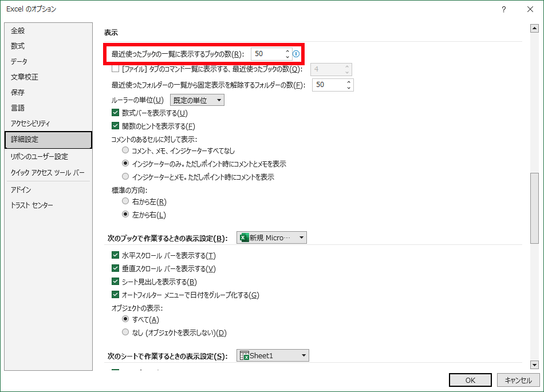Click the vertical scrollbar up arrow
The height and width of the screenshot is (392, 544).
click(534, 29)
